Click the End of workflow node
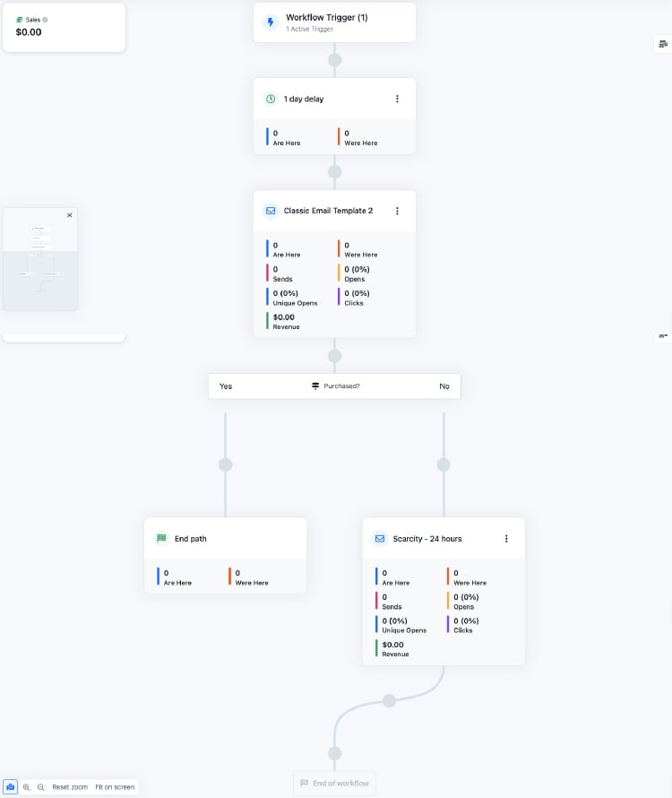 pos(334,783)
